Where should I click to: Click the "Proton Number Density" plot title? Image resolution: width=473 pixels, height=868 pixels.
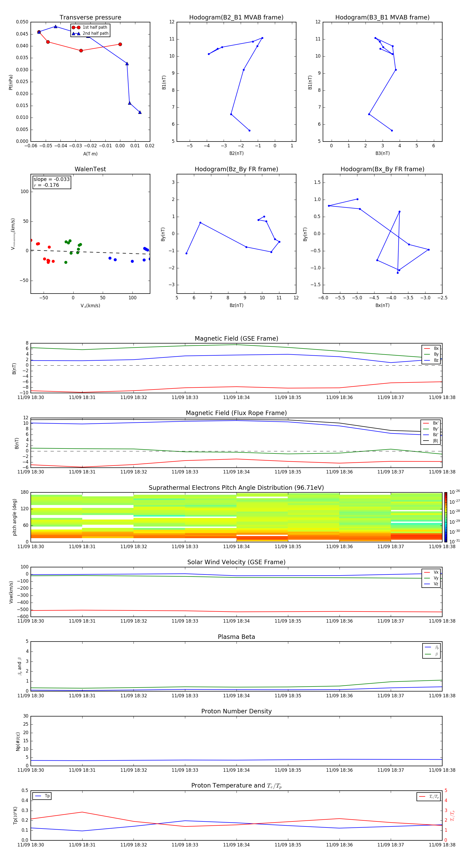(236, 711)
